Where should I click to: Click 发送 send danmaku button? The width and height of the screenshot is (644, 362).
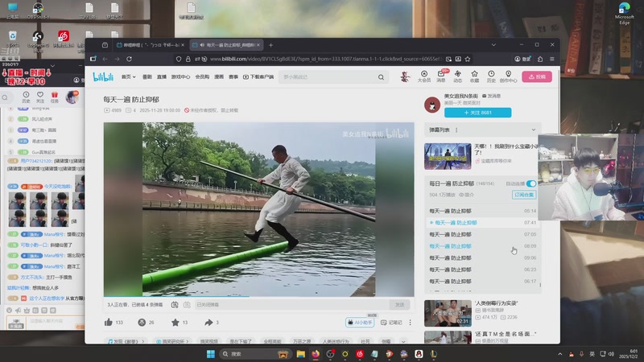(x=399, y=305)
